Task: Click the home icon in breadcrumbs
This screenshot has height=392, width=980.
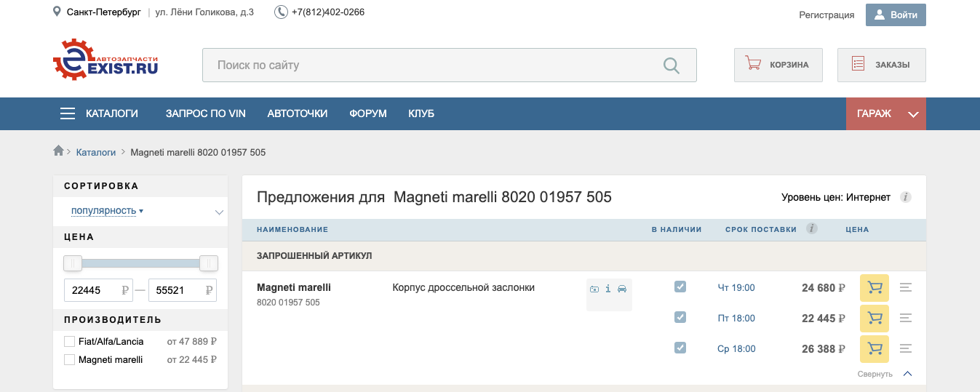Action: tap(59, 151)
